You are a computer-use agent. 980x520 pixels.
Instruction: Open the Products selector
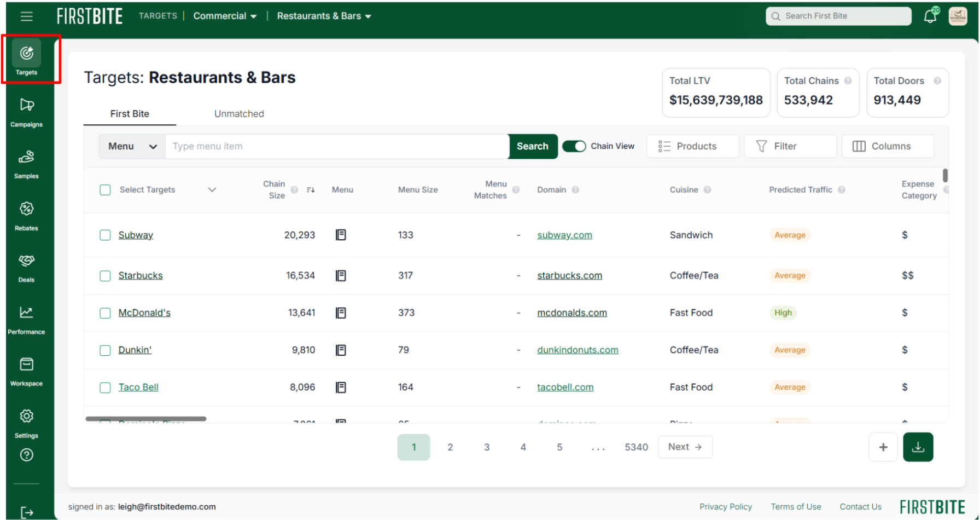pyautogui.click(x=692, y=146)
